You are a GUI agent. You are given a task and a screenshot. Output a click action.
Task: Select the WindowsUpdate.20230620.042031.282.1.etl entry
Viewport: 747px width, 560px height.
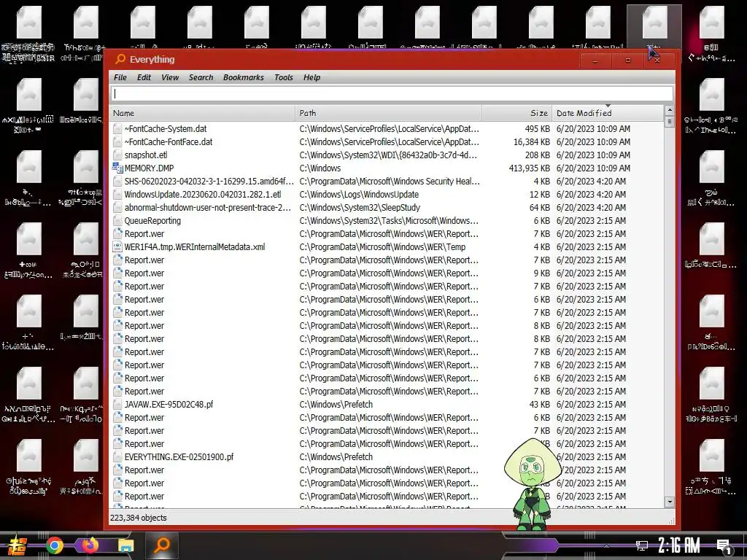coord(203,194)
